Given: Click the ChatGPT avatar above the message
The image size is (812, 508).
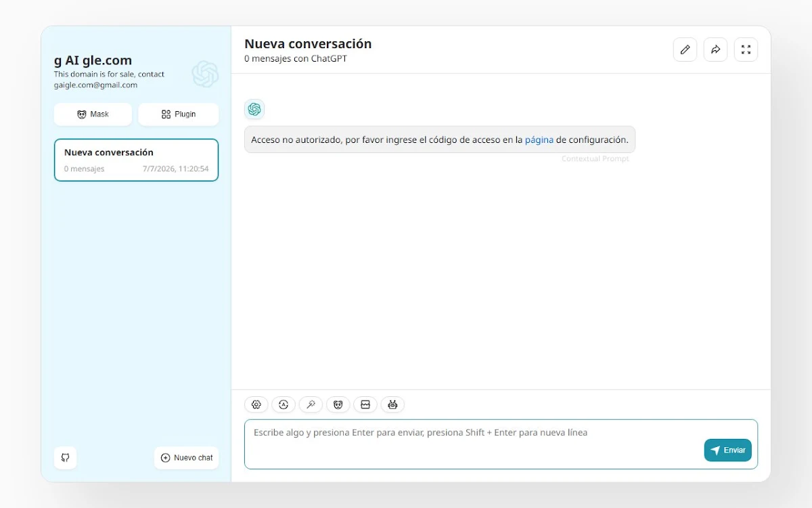Looking at the screenshot, I should pyautogui.click(x=254, y=109).
